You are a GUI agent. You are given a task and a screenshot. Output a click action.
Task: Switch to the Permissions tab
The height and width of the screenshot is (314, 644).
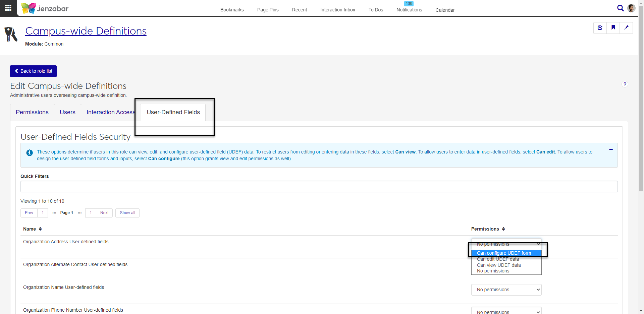[32, 112]
